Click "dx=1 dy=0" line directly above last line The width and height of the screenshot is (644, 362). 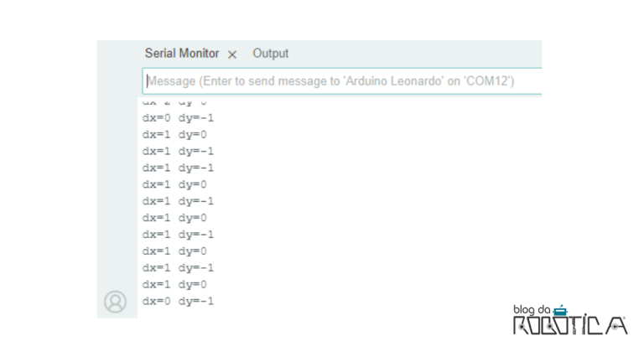174,284
